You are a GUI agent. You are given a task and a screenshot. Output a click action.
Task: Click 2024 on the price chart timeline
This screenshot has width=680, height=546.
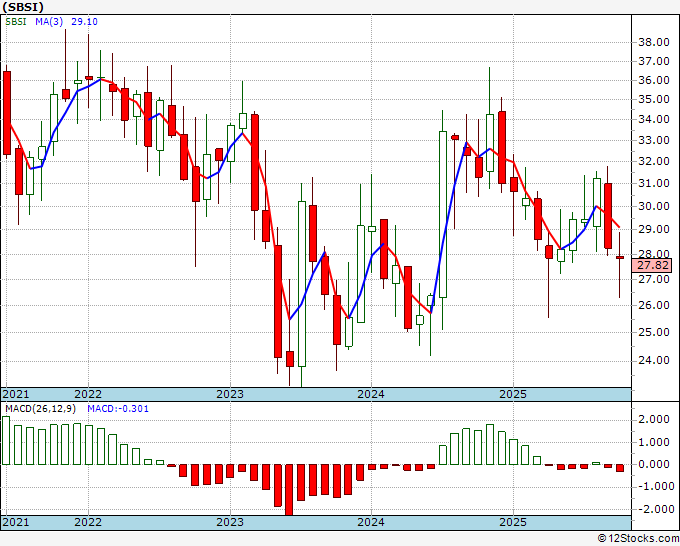click(x=371, y=394)
